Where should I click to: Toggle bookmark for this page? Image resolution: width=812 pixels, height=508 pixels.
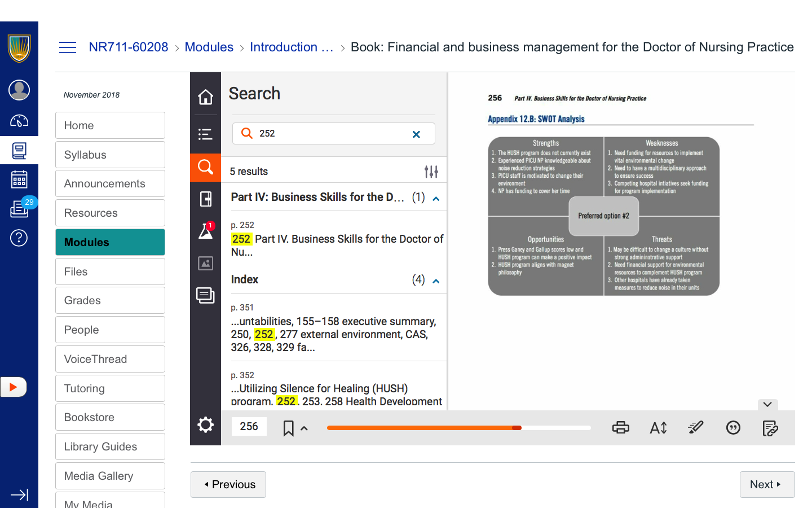(x=288, y=428)
